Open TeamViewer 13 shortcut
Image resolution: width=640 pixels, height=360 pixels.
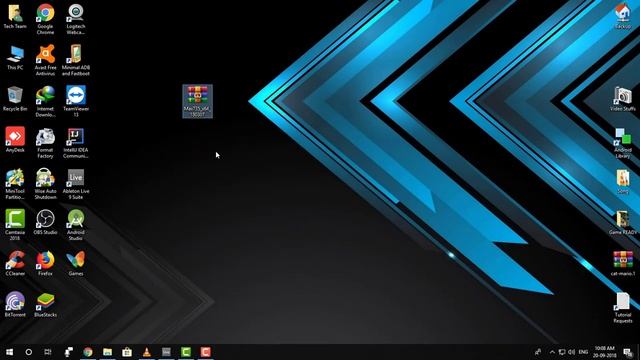click(x=76, y=101)
